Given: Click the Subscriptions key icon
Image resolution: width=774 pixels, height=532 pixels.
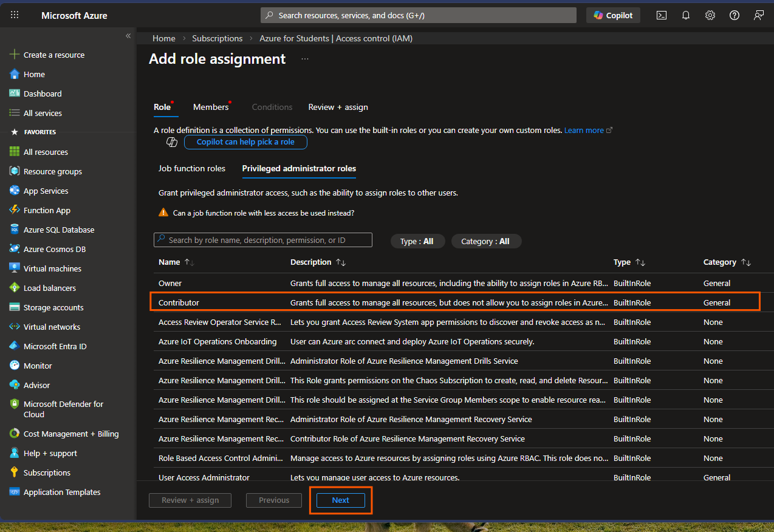Looking at the screenshot, I should [15, 472].
